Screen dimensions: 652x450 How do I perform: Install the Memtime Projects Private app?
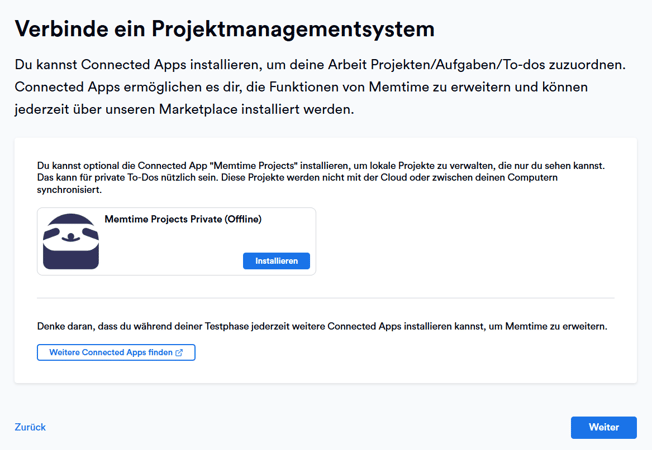276,261
